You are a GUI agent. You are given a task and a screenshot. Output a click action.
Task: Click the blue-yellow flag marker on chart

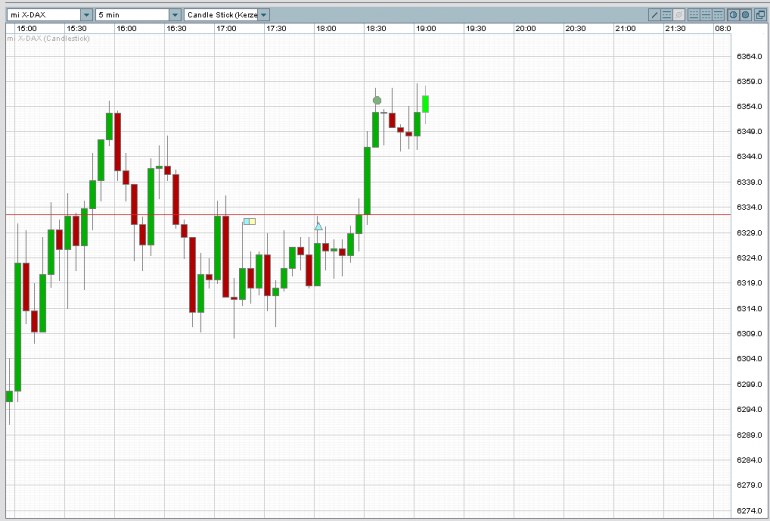pos(249,221)
